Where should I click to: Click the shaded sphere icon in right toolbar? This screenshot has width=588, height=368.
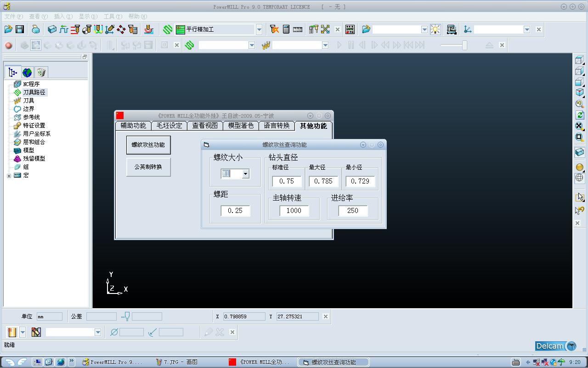point(579,167)
